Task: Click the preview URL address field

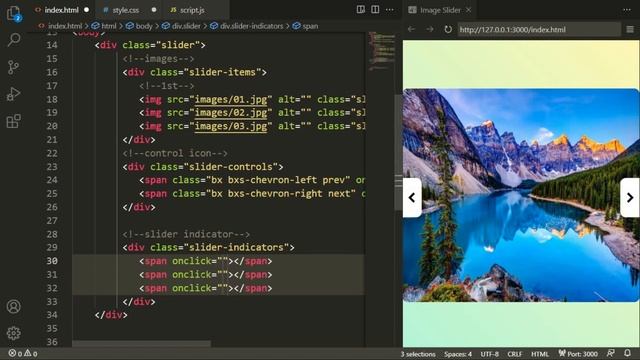Action: coord(539,29)
